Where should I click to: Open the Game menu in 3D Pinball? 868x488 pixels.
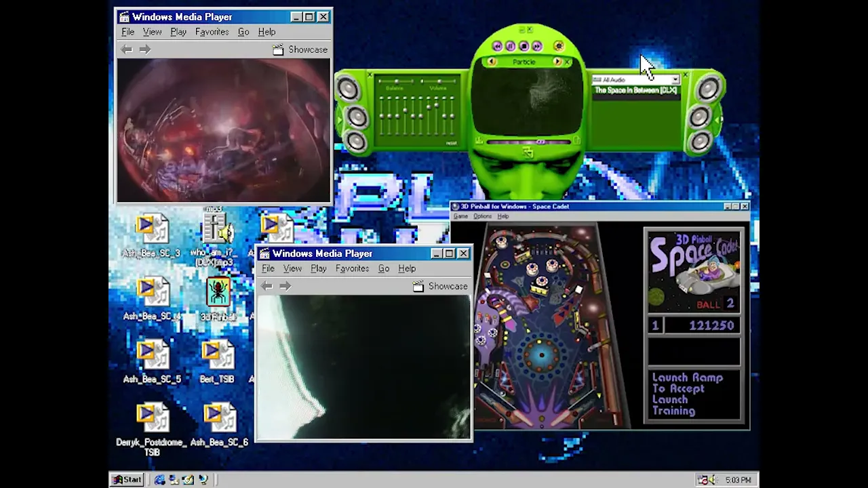(x=460, y=216)
